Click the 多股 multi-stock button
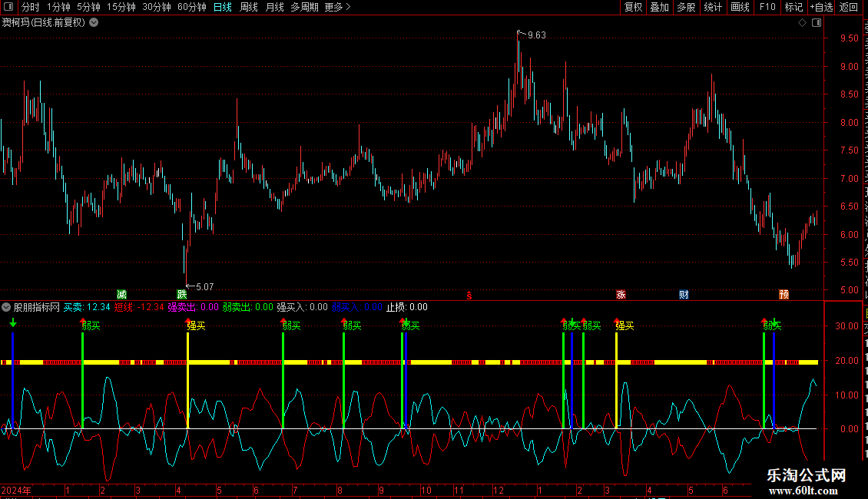The width and height of the screenshot is (868, 499). pos(687,7)
